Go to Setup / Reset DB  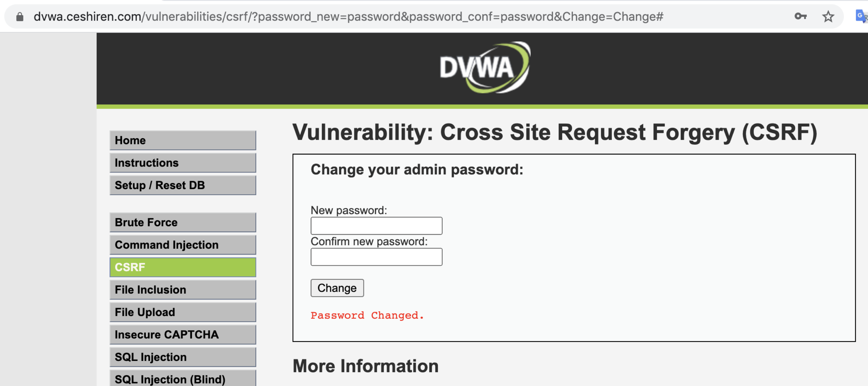click(183, 185)
